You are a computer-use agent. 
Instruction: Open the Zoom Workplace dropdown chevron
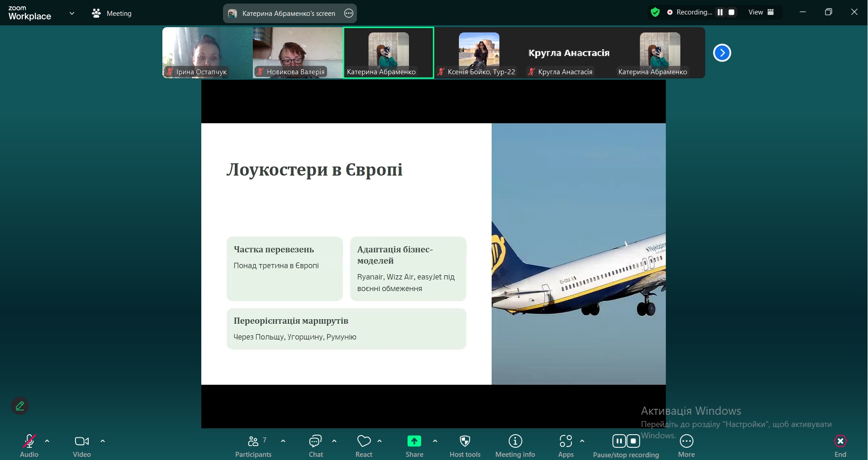point(72,13)
